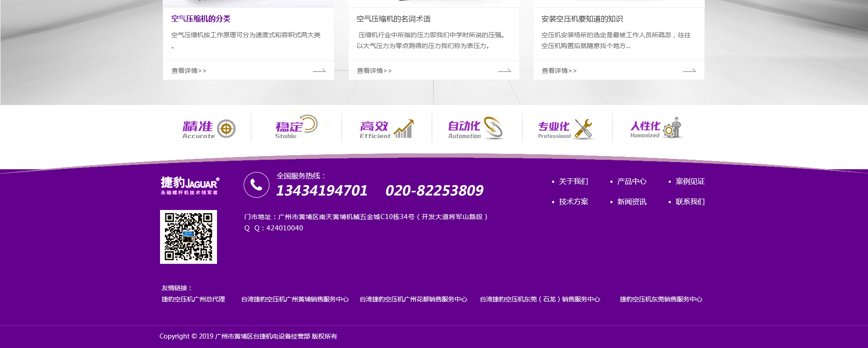Screen dimensions: 868x348
Task: Open 技术方案 footer link
Action: click(573, 202)
